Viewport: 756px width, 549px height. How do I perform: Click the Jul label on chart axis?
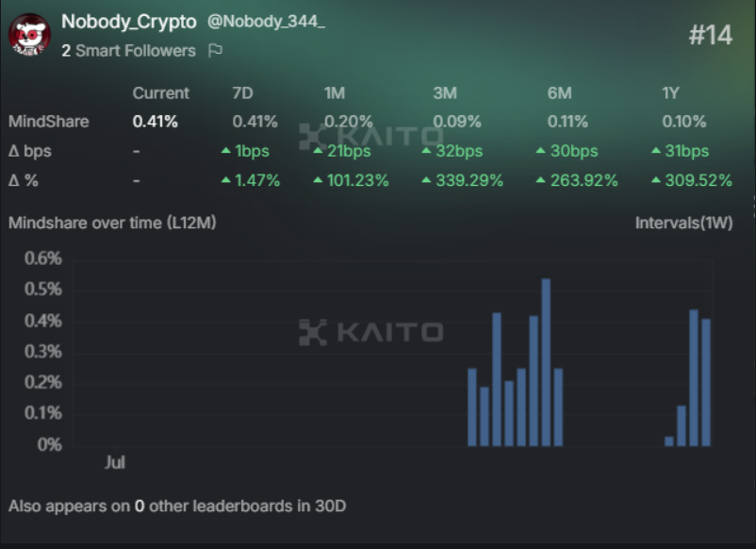pyautogui.click(x=115, y=462)
